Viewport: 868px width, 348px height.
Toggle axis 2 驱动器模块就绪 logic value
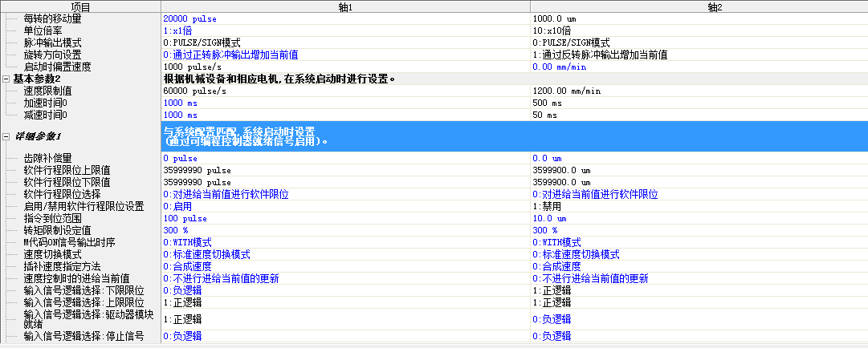coord(699,318)
